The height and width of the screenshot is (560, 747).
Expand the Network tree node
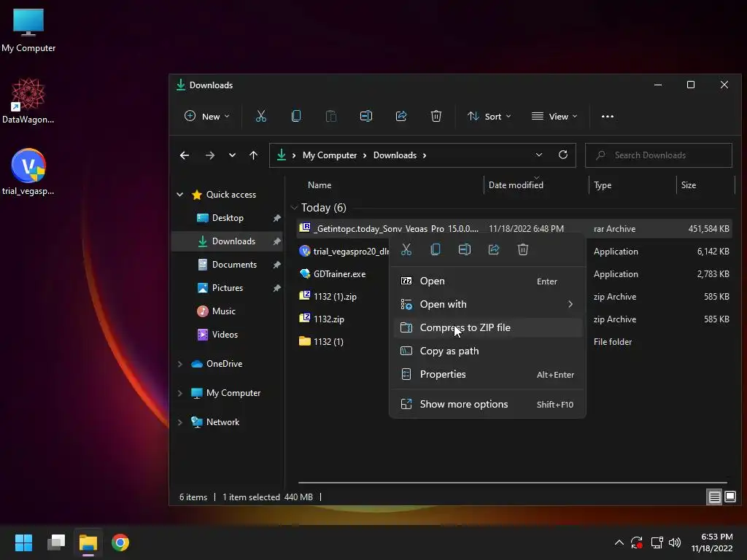pyautogui.click(x=180, y=422)
